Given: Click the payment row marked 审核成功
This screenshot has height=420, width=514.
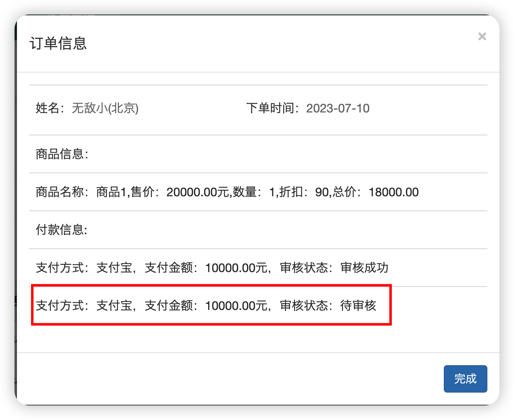Looking at the screenshot, I should coord(258,268).
